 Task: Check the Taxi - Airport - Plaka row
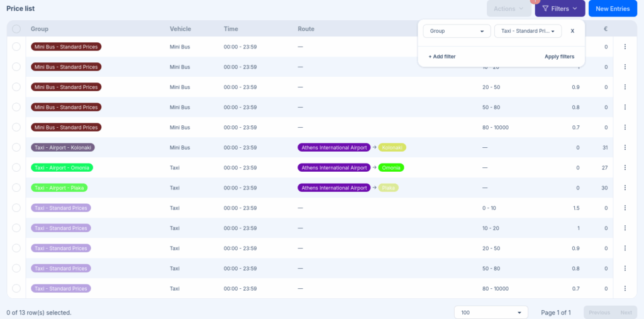[x=16, y=187]
